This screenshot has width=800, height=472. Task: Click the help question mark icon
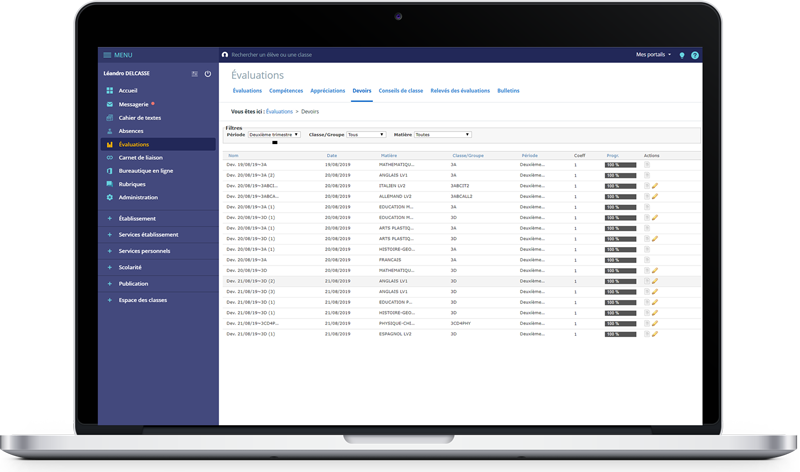(695, 55)
